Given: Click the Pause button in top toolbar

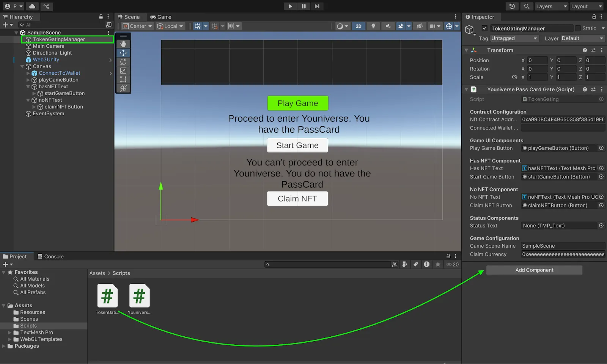Looking at the screenshot, I should (x=303, y=6).
